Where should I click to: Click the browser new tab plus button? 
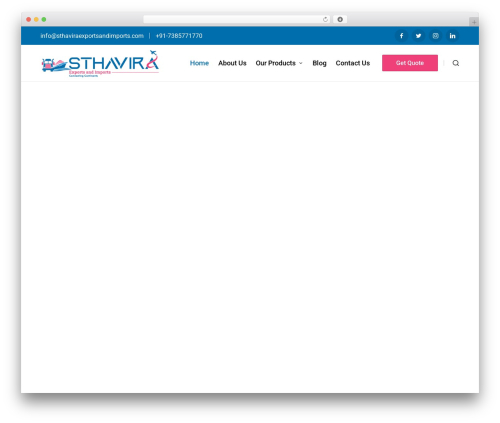pos(474,22)
